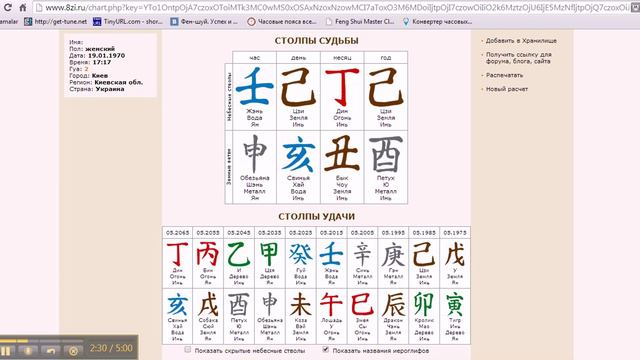Click the 05.1985 luck pillar header

[x=424, y=233]
